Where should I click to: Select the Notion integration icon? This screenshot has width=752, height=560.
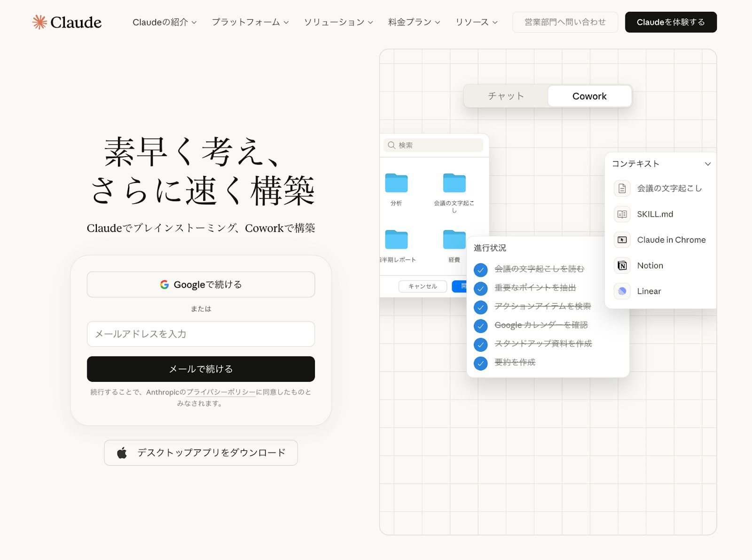(622, 266)
